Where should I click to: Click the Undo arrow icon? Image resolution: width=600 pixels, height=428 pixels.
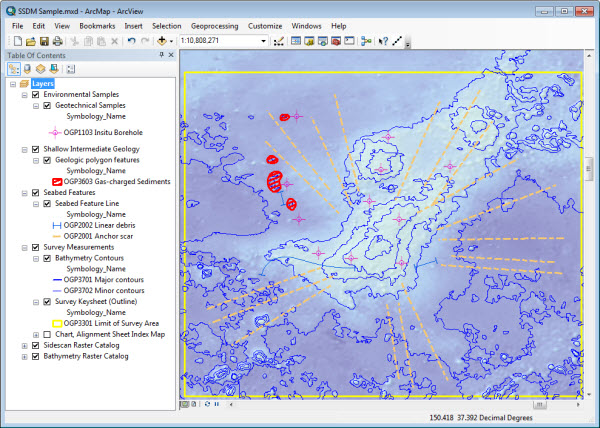click(x=132, y=41)
